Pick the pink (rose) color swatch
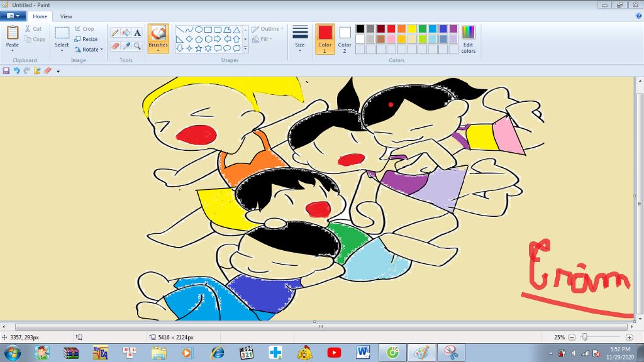 coord(391,39)
